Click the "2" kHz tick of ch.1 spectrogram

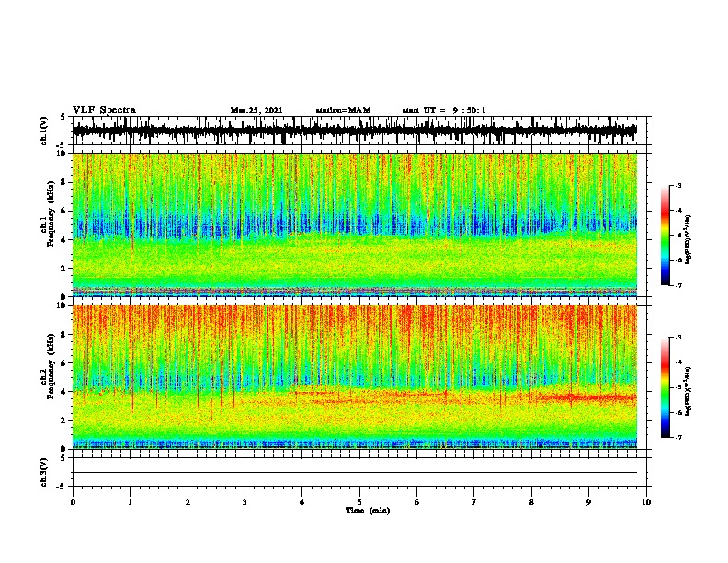(x=65, y=269)
